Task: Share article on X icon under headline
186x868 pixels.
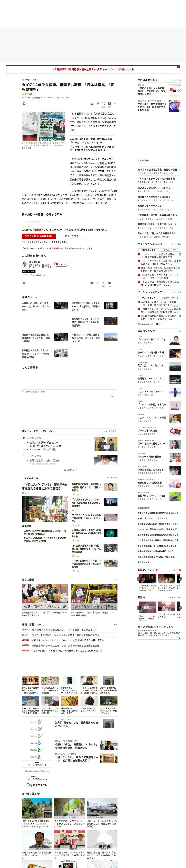Action: [x=104, y=104]
